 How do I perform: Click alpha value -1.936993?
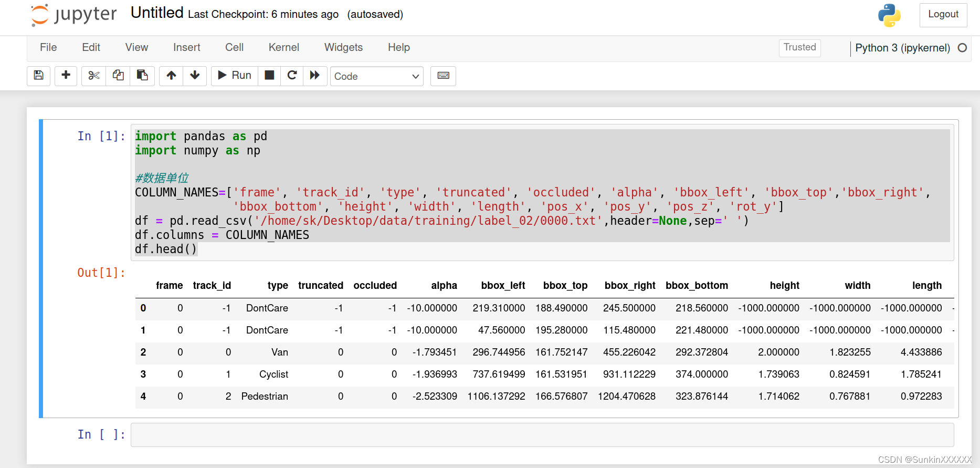435,375
